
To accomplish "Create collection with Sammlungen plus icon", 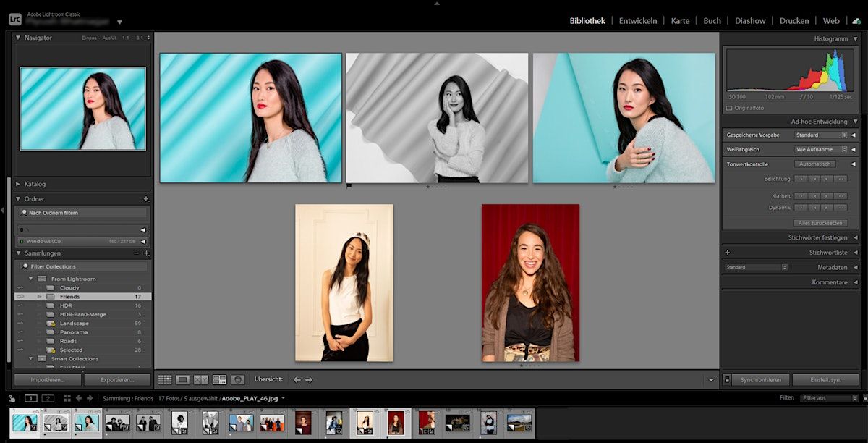I will point(146,253).
